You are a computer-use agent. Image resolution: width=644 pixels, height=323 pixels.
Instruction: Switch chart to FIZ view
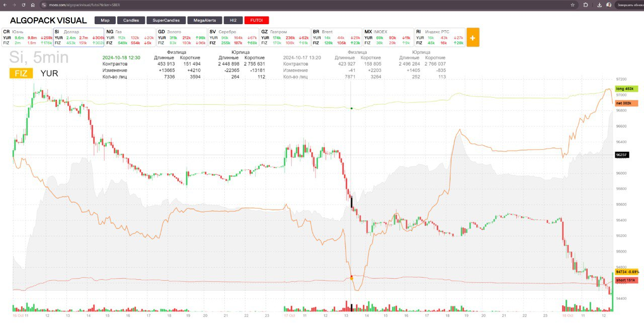tap(21, 74)
